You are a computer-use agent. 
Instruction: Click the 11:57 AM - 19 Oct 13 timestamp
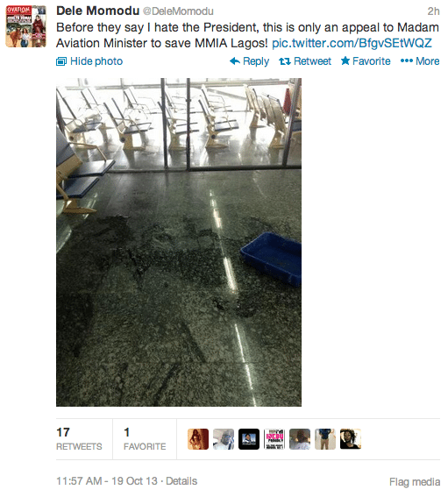(x=107, y=481)
